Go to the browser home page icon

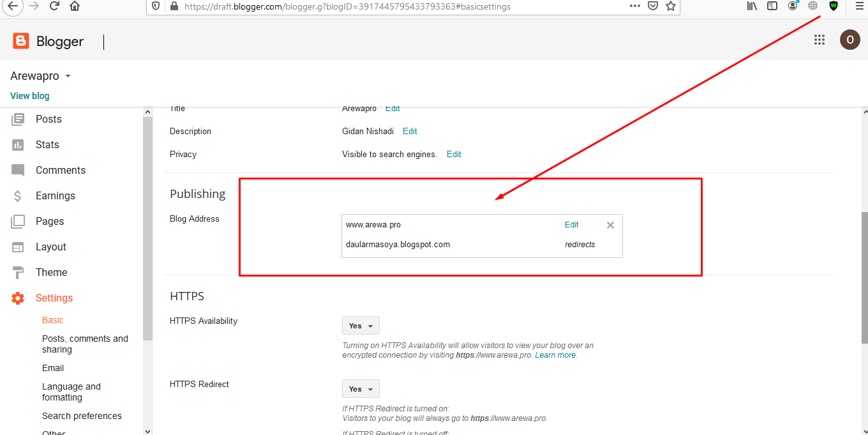pos(75,6)
